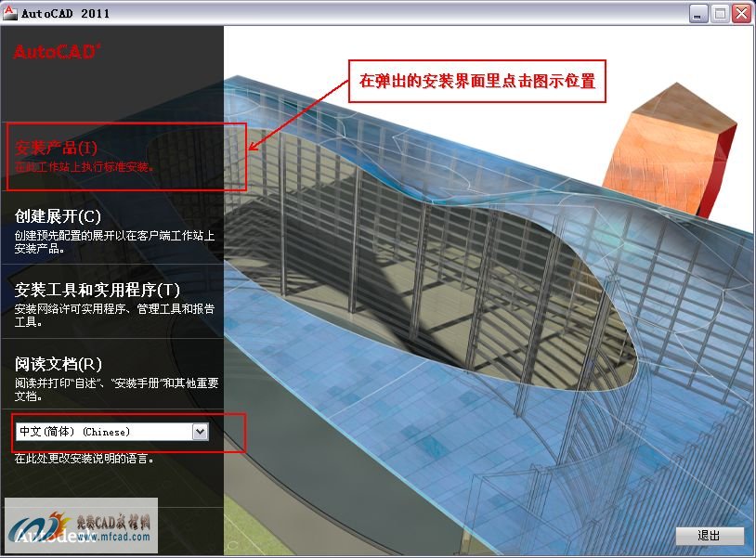This screenshot has width=756, height=558.
Task: Click the Exit (退出) button
Action: [710, 536]
